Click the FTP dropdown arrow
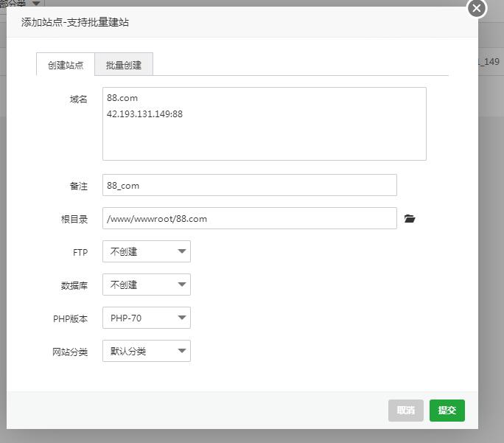Image resolution: width=504 pixels, height=443 pixels. (181, 251)
